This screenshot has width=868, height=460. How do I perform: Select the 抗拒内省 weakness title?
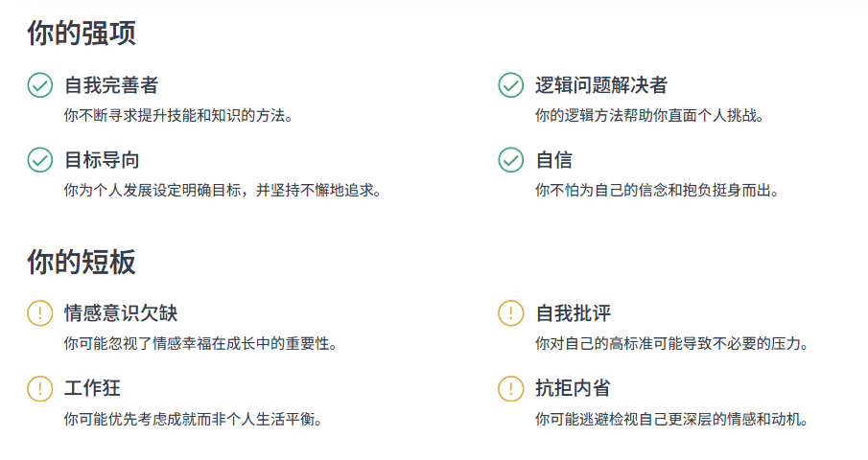tap(573, 388)
